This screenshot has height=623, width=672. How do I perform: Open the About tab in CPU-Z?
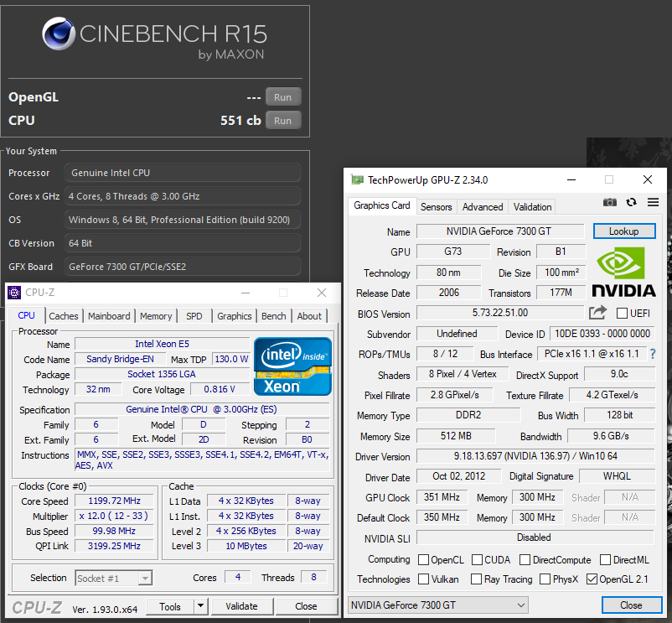tap(309, 316)
